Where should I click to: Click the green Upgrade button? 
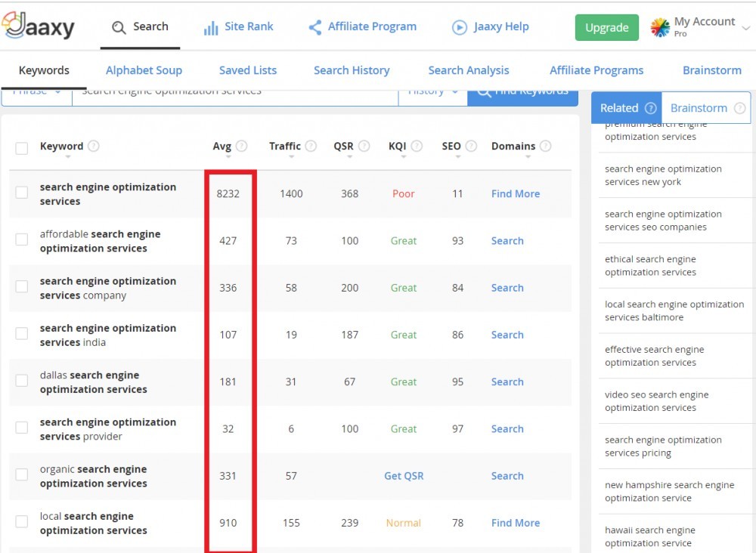606,27
